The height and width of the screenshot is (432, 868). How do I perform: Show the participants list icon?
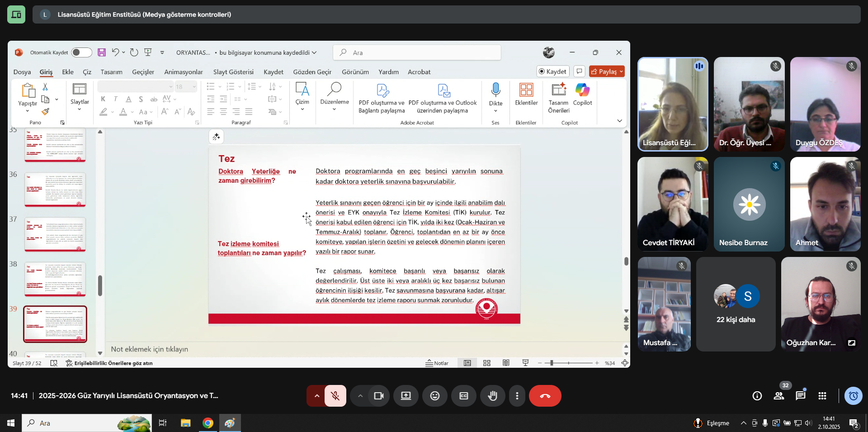pos(778,396)
